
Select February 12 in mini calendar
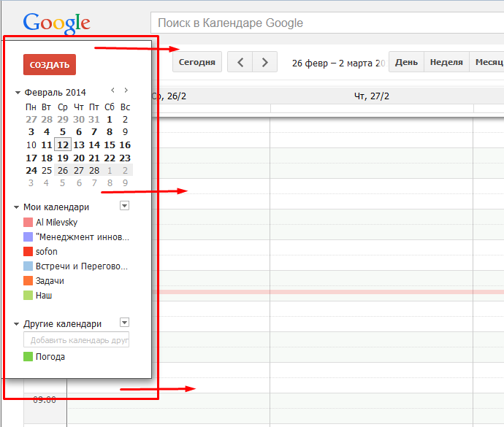pos(63,145)
